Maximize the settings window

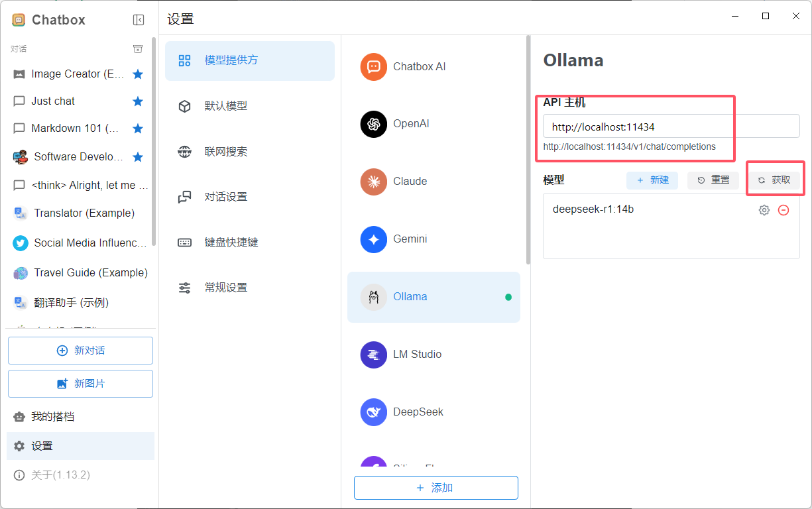[x=766, y=16]
